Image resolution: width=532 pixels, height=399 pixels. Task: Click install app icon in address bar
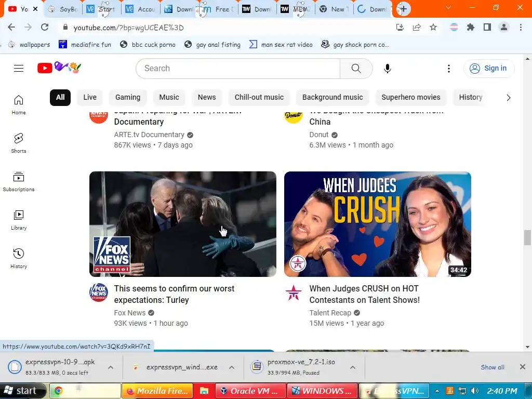400,27
